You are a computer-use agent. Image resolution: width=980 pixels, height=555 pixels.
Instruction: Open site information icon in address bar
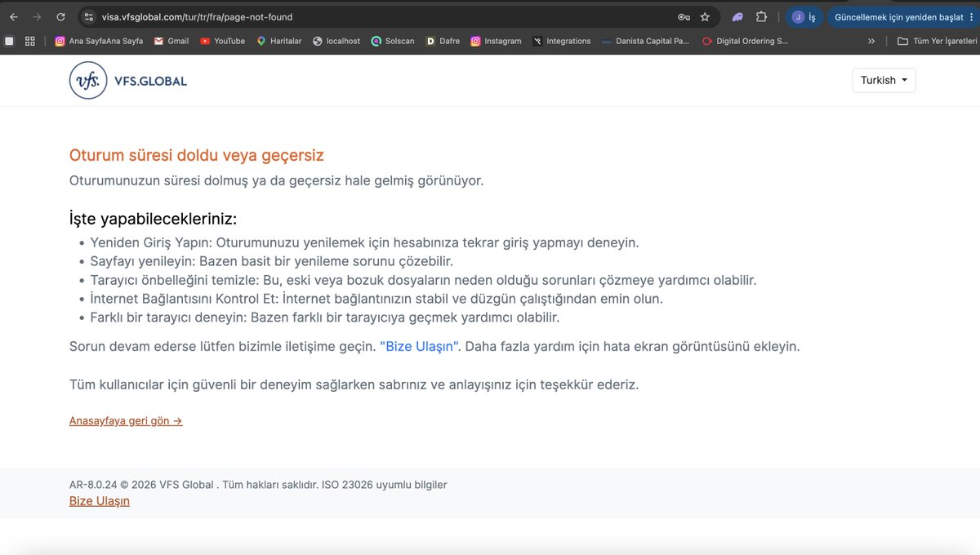coord(89,16)
